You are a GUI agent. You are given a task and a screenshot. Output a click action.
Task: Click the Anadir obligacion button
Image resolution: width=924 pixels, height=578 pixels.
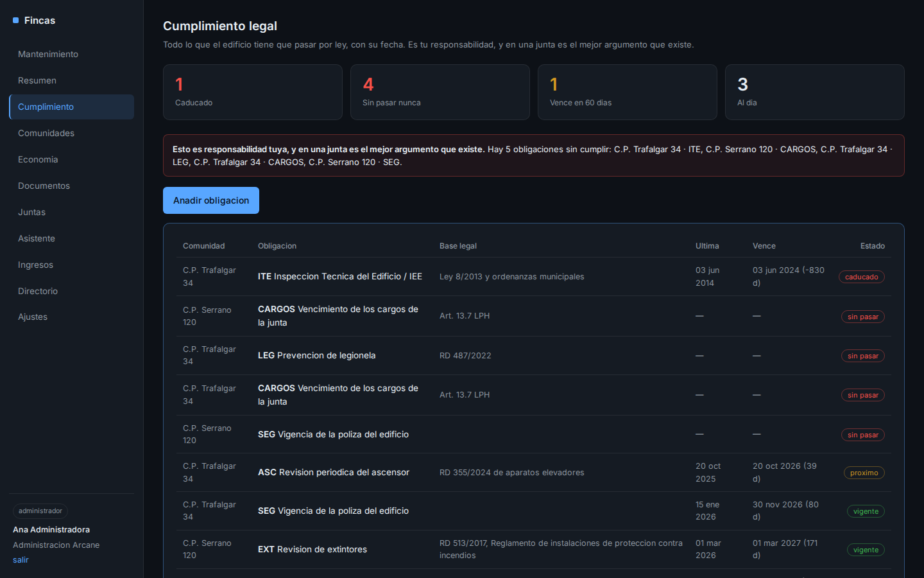[x=211, y=200]
